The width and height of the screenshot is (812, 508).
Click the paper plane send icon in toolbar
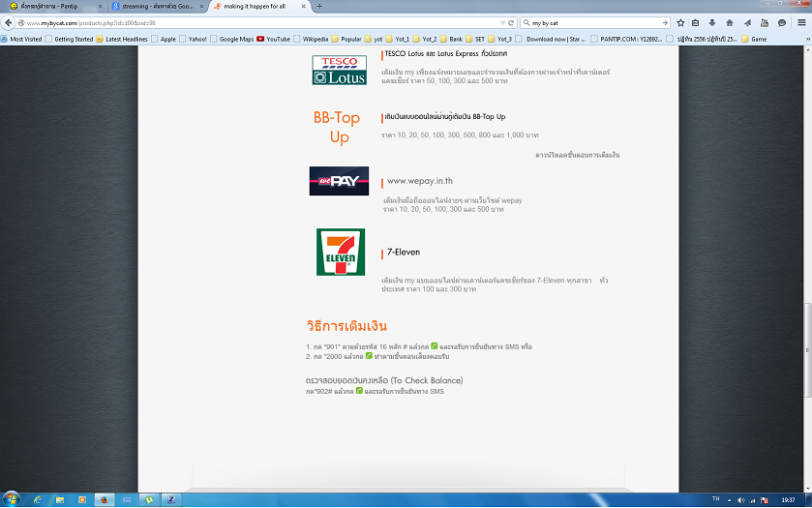click(x=747, y=23)
